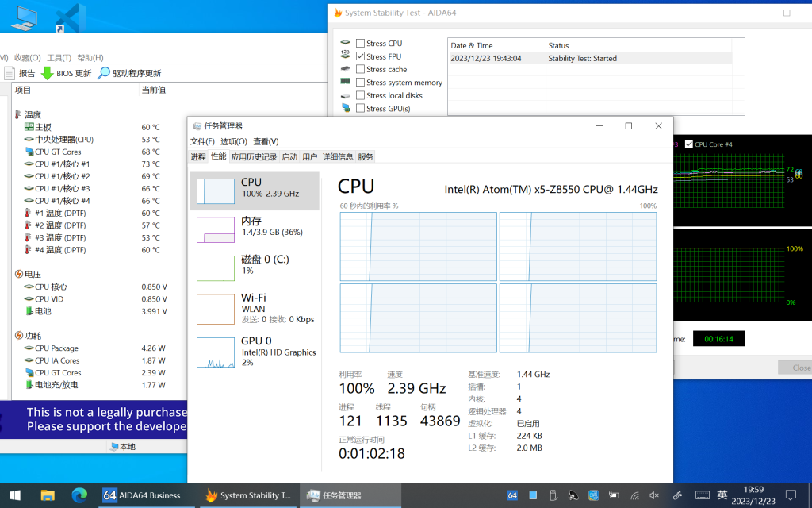Screen dimensions: 812x508
Task: Switch to 任务管理器 taskbar button
Action: click(350, 495)
